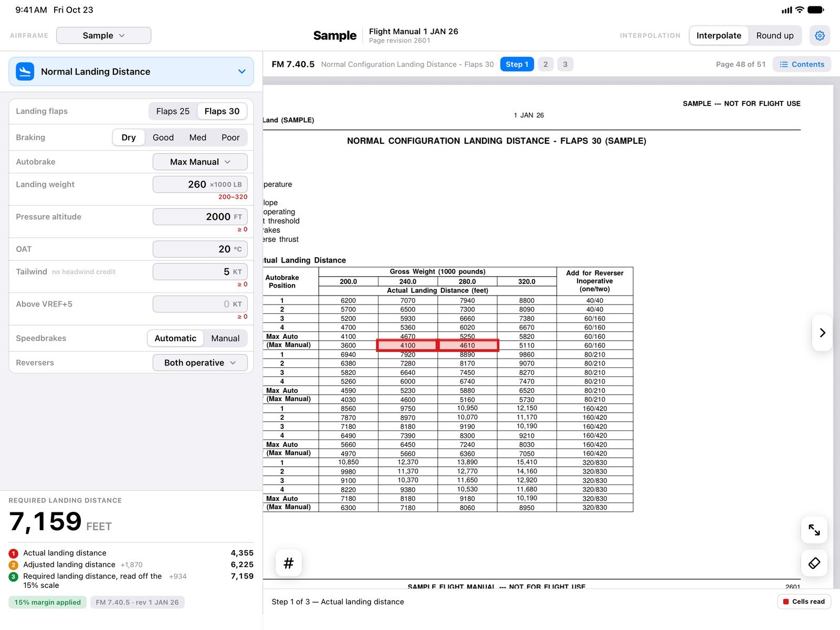The height and width of the screenshot is (630, 840).
Task: Switch to step 3 tab
Action: pos(565,64)
